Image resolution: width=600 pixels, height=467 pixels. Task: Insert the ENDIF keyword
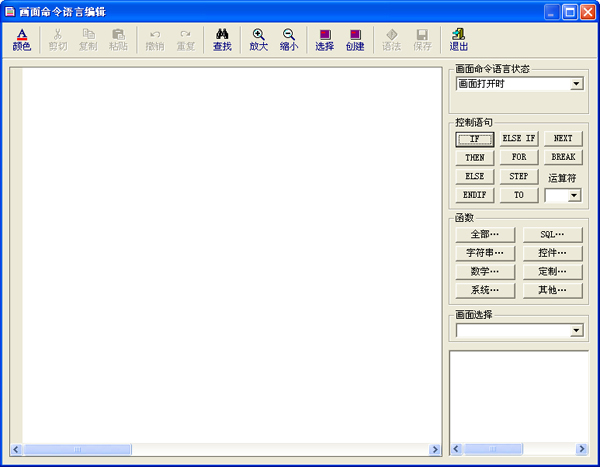point(475,195)
